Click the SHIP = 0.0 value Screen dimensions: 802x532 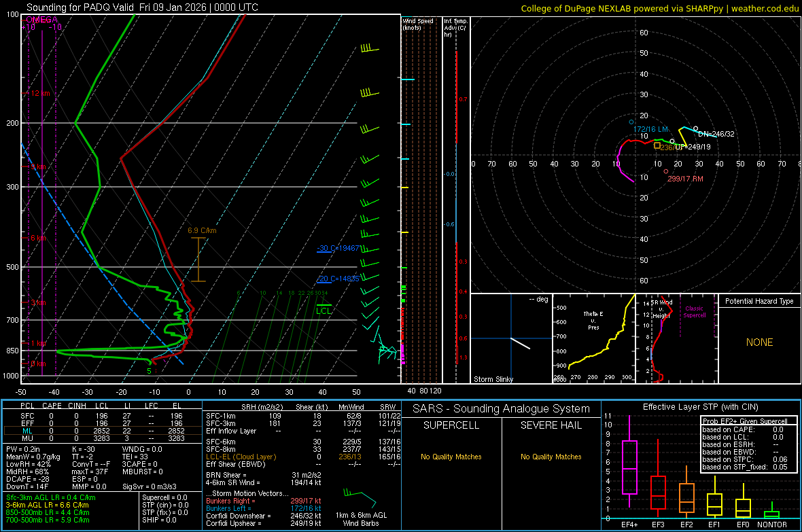tap(159, 520)
